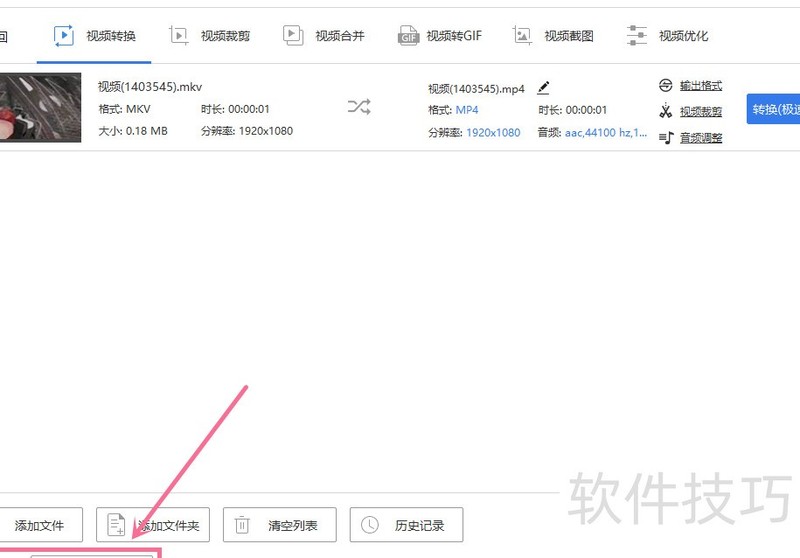Screen dimensions: 800x558
Task: Click the video thumbnail preview
Action: click(x=40, y=107)
